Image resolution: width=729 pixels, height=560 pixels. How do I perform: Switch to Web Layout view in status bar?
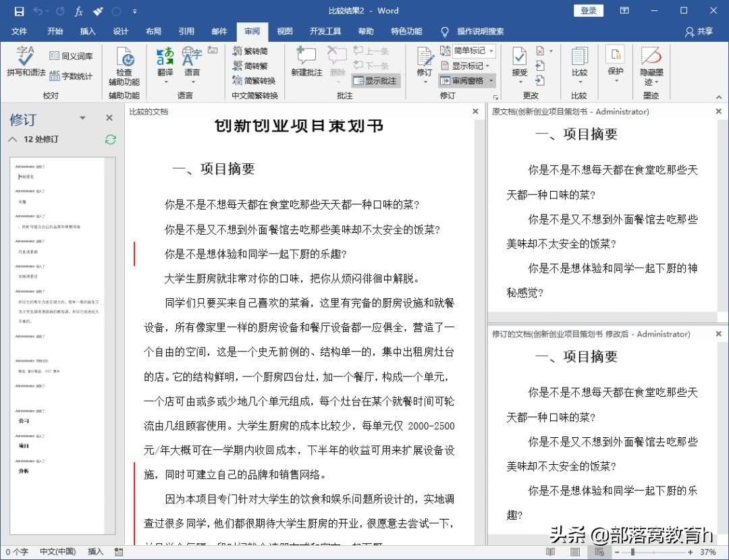599,552
